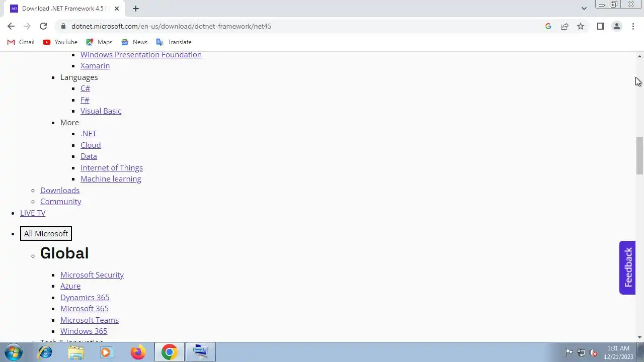Open the Microsoft 365 link
The width and height of the screenshot is (644, 362).
coord(85,309)
